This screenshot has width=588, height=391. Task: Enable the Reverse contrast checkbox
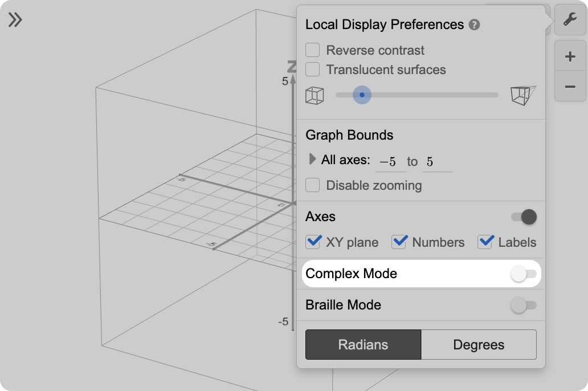313,50
